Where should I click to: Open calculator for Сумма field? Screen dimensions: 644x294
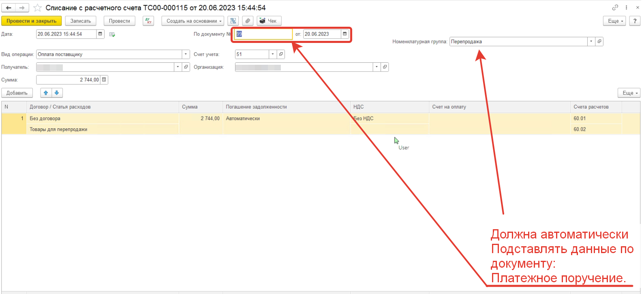104,80
